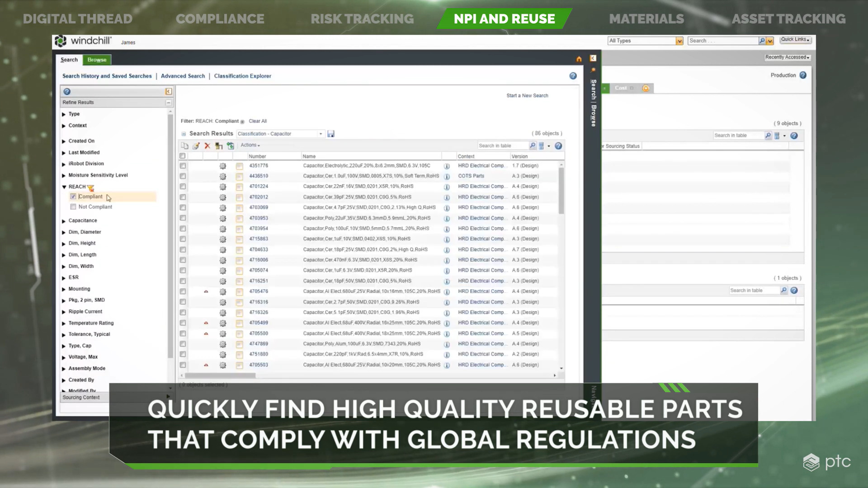This screenshot has height=488, width=868.
Task: Collapse the refine panel with arrow icon
Action: (168, 91)
